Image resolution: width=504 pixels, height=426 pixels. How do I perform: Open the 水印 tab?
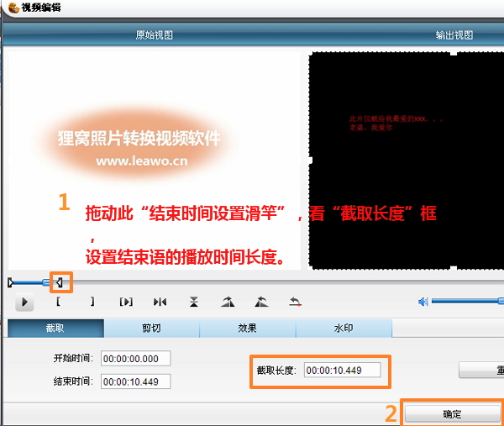(x=344, y=329)
